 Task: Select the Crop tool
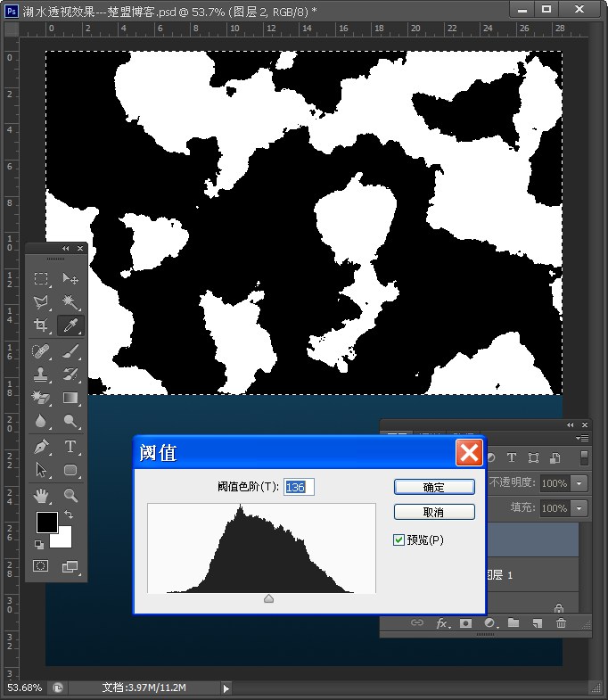pyautogui.click(x=41, y=325)
